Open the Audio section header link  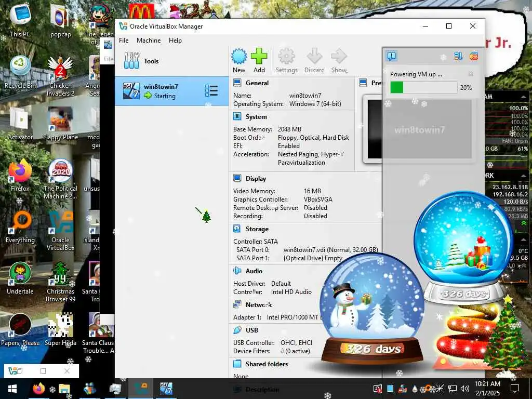pos(254,271)
